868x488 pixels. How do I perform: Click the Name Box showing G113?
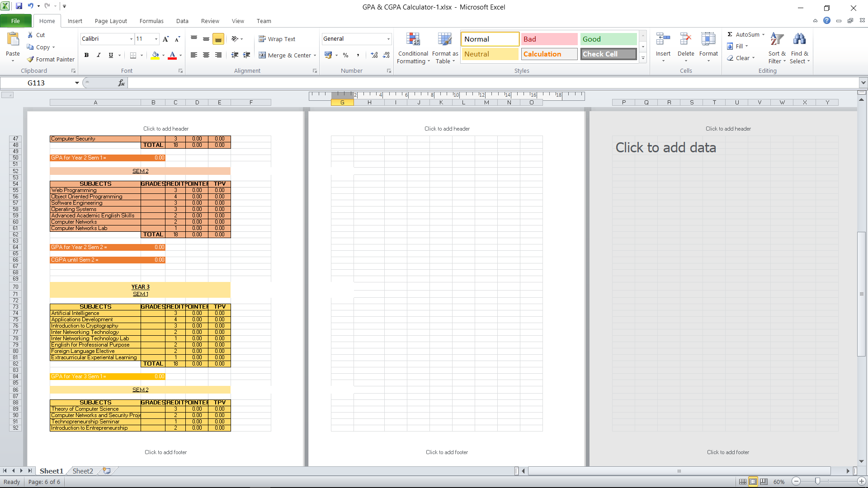[36, 83]
